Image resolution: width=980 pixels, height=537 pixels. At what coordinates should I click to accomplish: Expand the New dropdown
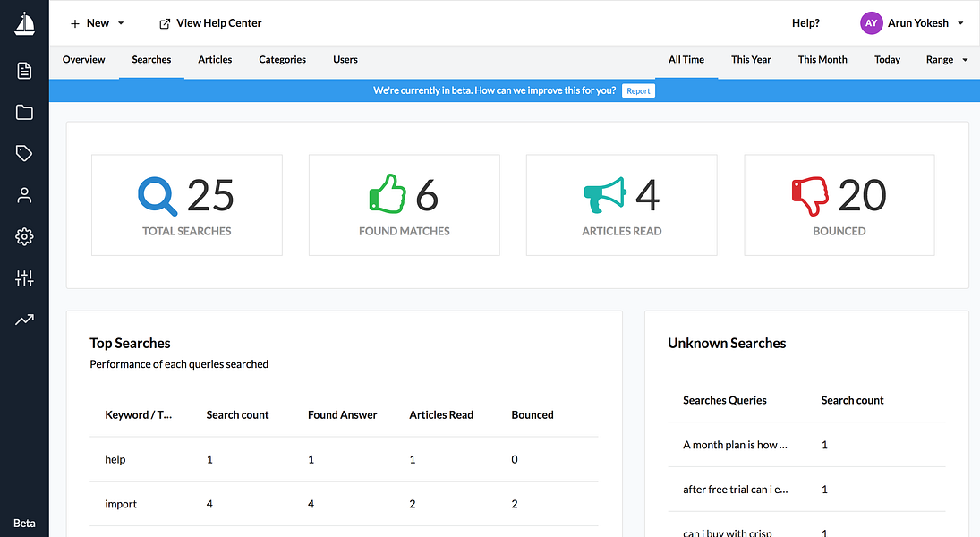tap(98, 23)
